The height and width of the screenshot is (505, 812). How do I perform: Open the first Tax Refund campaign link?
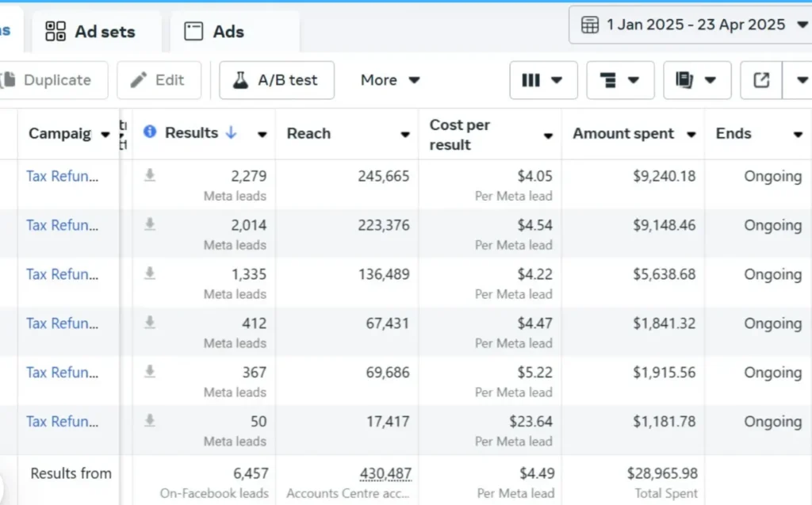click(62, 176)
